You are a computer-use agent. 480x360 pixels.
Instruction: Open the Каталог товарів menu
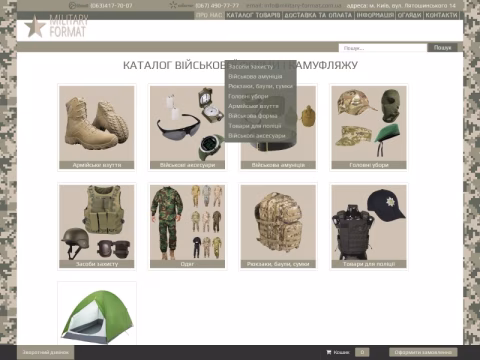[253, 15]
